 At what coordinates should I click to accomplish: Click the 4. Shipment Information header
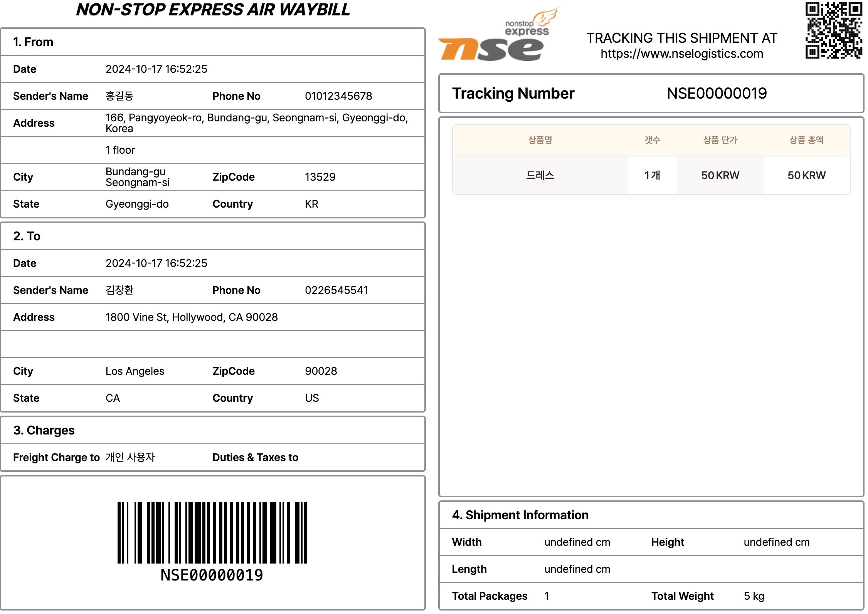(520, 515)
